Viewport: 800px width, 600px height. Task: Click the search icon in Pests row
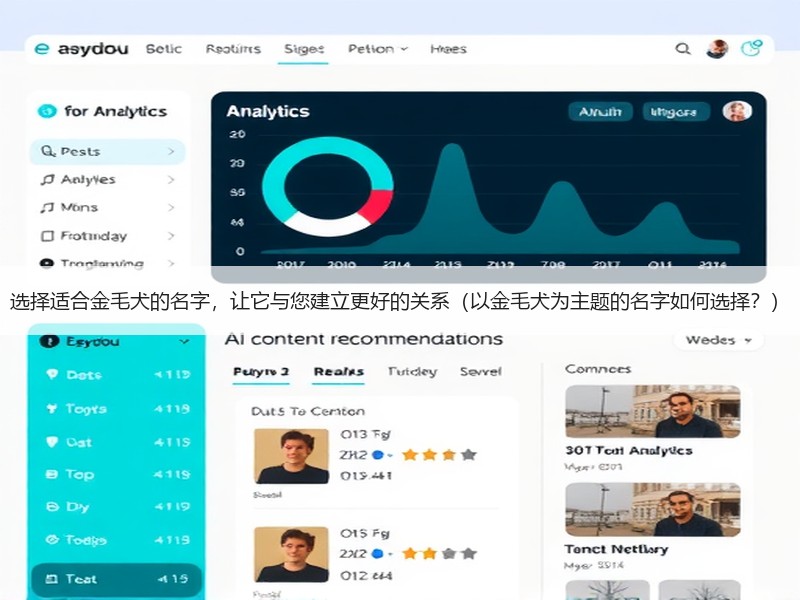tap(47, 152)
